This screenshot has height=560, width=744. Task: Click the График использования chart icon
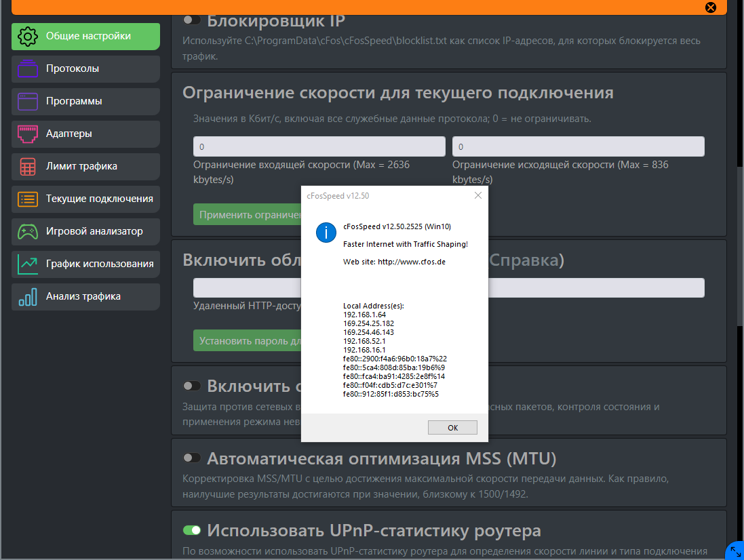point(28,264)
